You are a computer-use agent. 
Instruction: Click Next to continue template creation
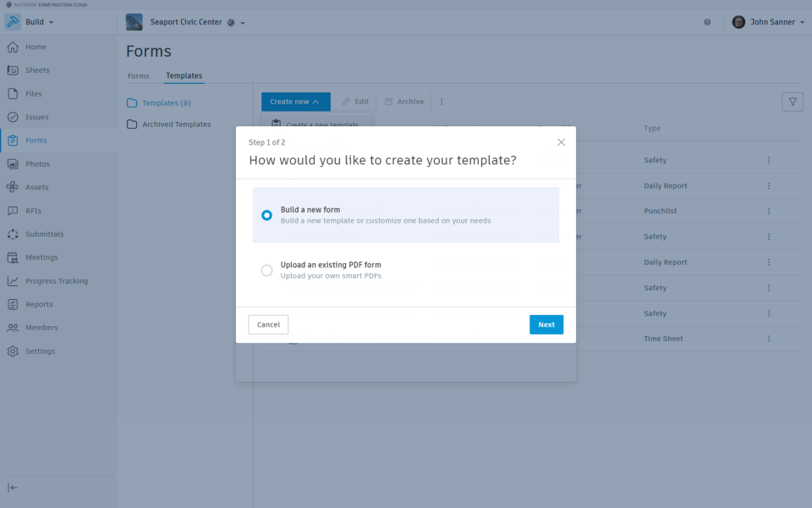tap(546, 324)
